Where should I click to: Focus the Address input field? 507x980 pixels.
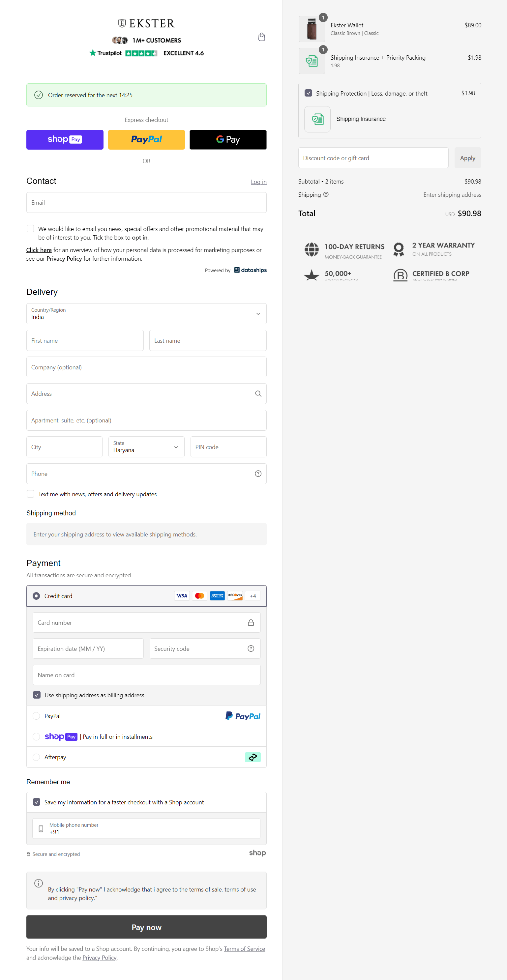[x=146, y=394]
